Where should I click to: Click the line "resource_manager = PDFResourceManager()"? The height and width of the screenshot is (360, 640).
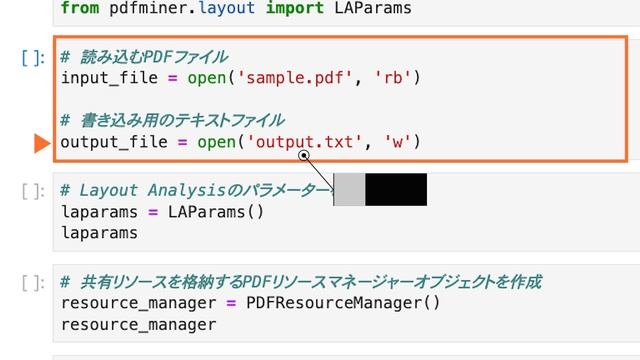pyautogui.click(x=251, y=303)
